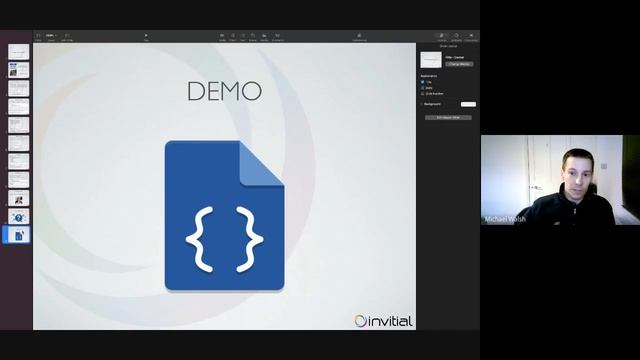Screen dimensions: 640x360
Task: Insert a Table from the toolbar
Action: tap(222, 37)
